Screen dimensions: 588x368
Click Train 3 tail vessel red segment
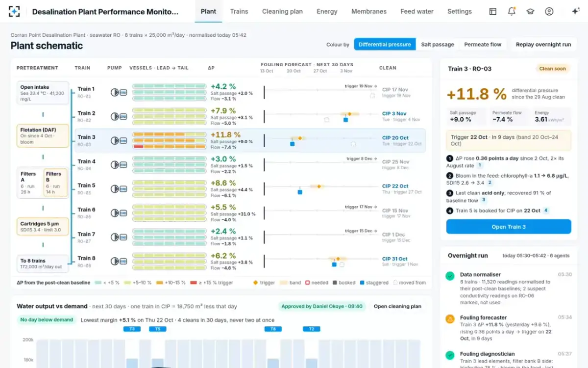[x=138, y=146]
